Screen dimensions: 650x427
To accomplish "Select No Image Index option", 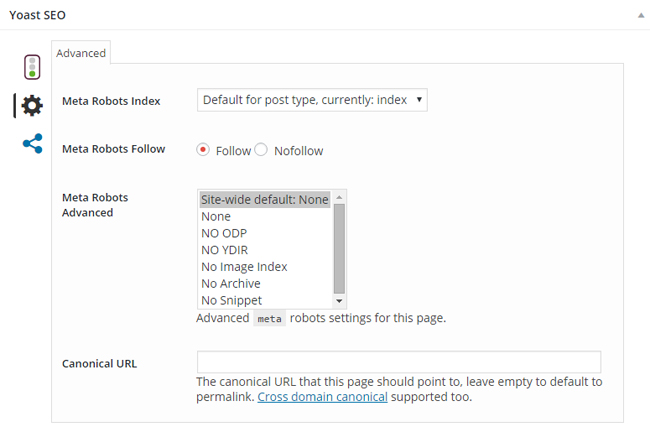I will coord(244,267).
